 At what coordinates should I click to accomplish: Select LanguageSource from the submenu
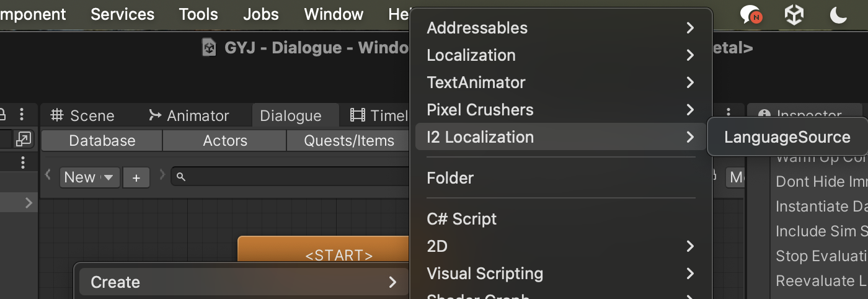click(787, 137)
